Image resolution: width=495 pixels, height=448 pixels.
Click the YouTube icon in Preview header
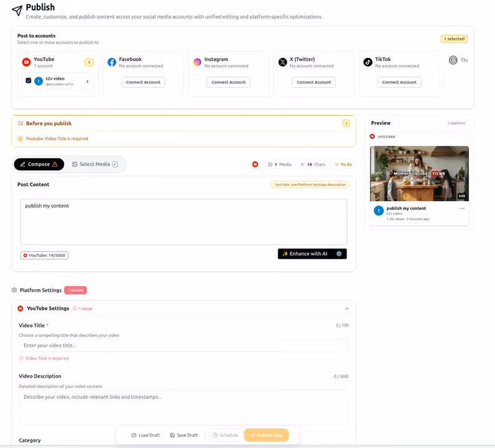click(372, 136)
